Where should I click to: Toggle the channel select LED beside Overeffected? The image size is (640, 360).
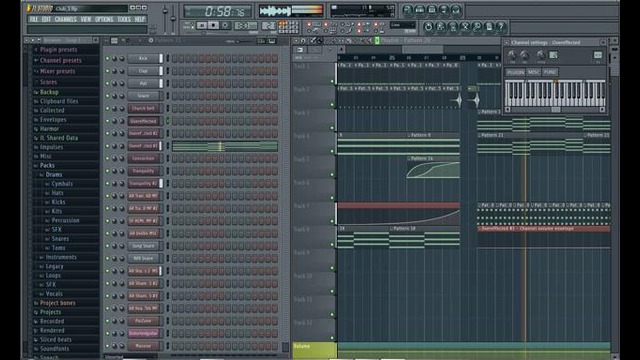(167, 121)
